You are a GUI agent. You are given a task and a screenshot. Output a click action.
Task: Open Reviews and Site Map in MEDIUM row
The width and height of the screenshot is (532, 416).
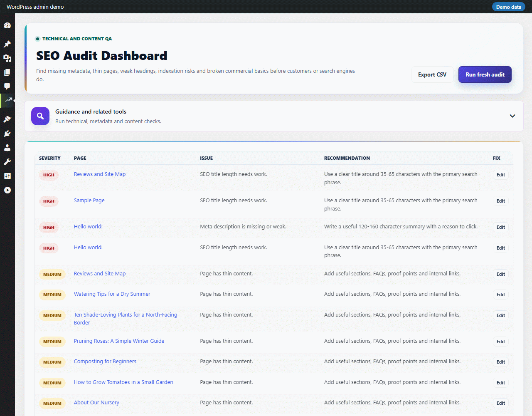click(100, 274)
